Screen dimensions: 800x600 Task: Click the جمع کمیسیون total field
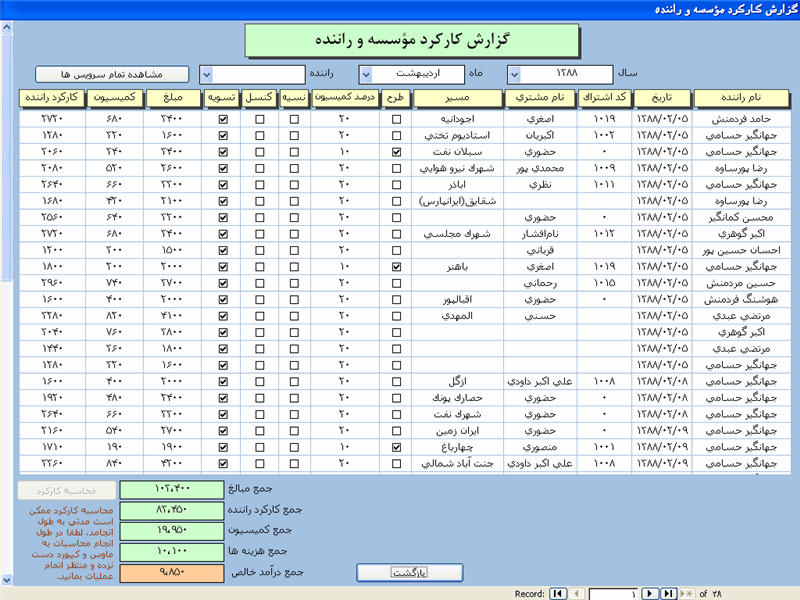tap(172, 531)
